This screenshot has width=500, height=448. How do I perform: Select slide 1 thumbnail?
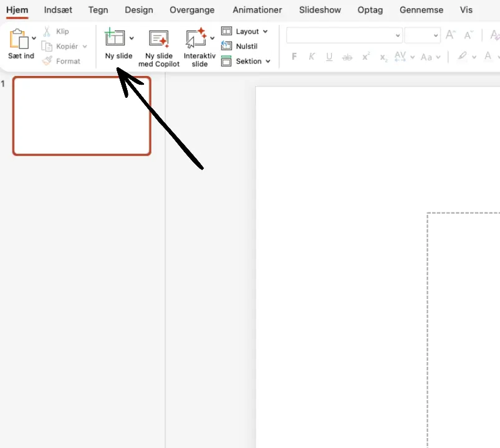(x=82, y=116)
